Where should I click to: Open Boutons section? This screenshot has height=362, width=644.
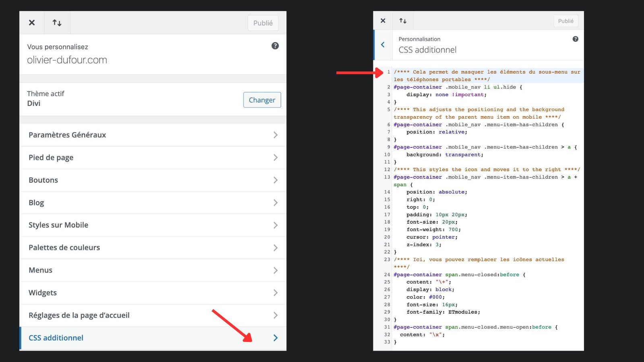click(153, 180)
